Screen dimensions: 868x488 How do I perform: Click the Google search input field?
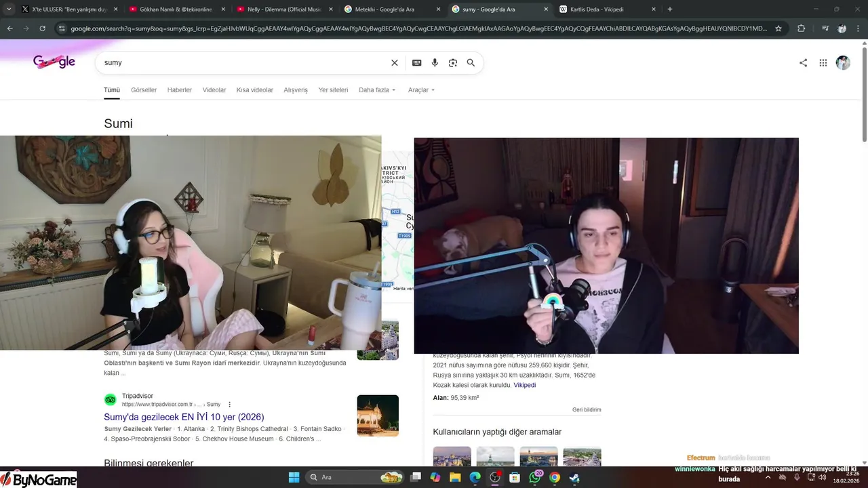tap(244, 62)
